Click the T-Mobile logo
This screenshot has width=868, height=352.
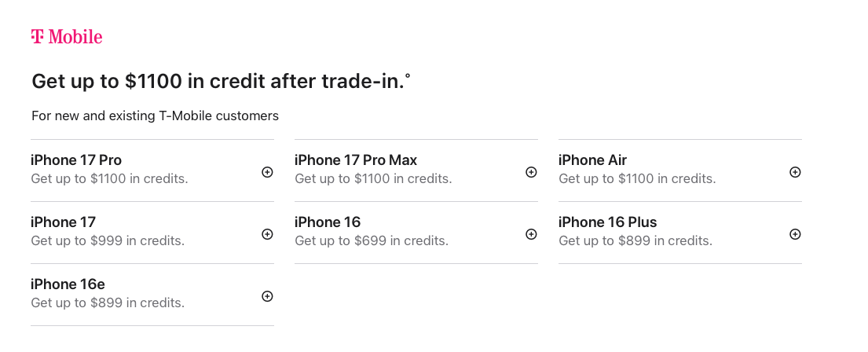coord(67,37)
